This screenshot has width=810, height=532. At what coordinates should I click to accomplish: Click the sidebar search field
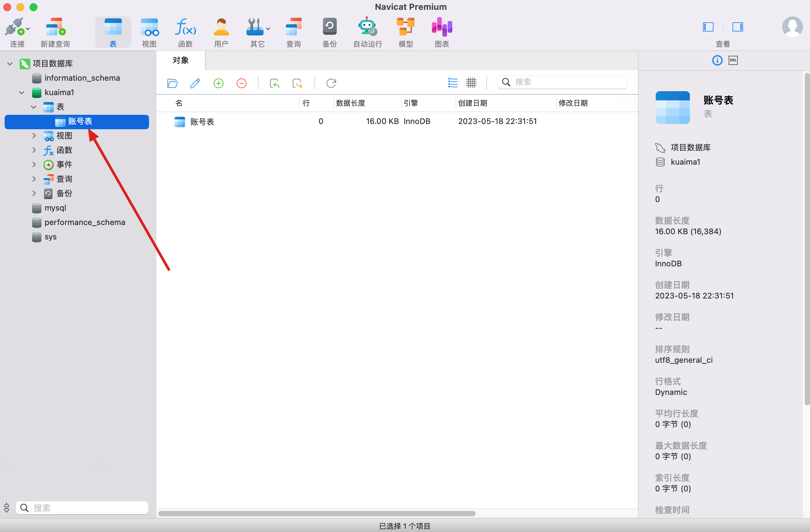point(82,508)
